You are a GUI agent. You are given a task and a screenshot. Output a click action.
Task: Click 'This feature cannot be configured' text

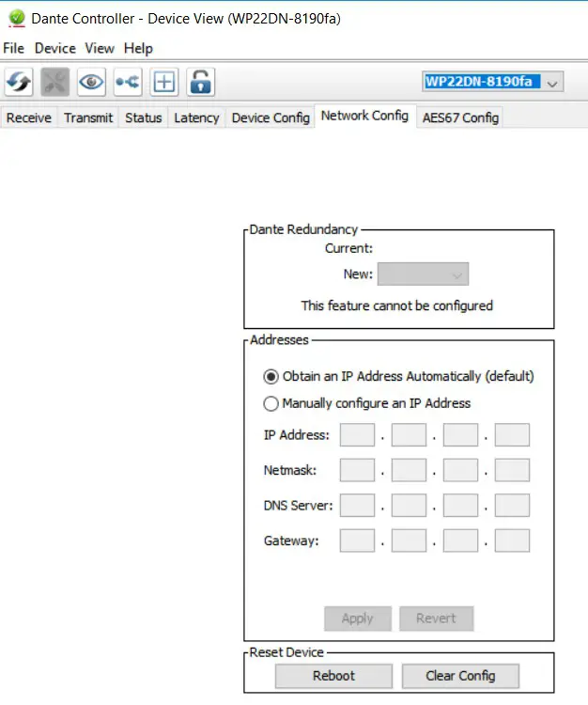click(397, 305)
